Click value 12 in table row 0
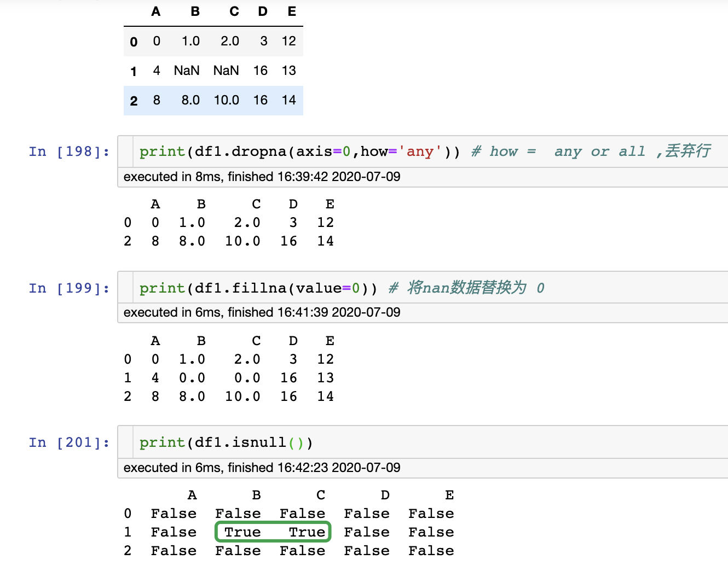Viewport: 728px width, 571px height. 289,41
